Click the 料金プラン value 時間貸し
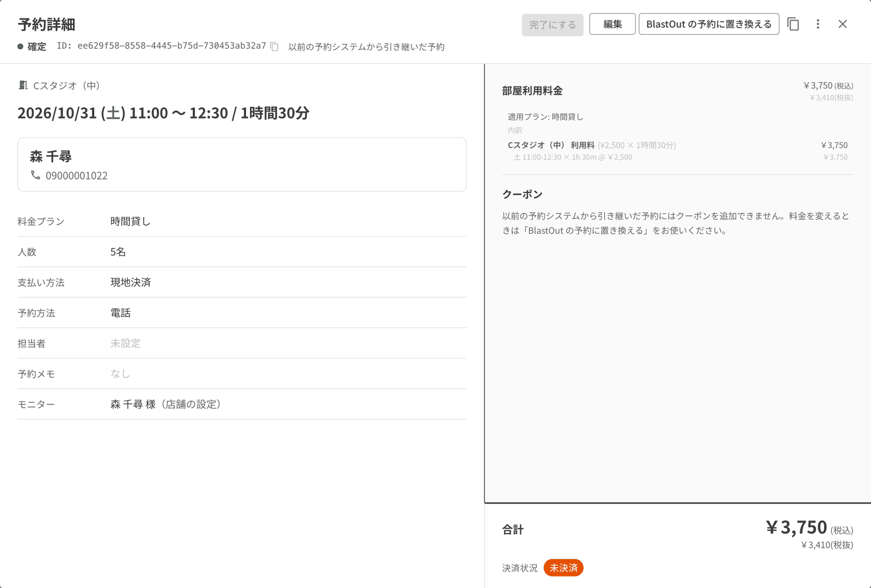Screen dimensions: 871x588 [131, 221]
